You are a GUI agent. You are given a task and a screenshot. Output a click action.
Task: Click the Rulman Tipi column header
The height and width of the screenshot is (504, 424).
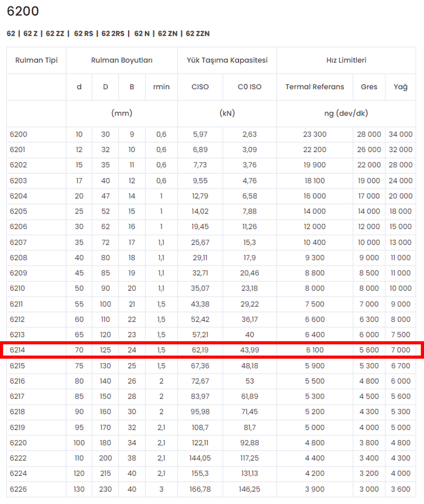click(36, 60)
